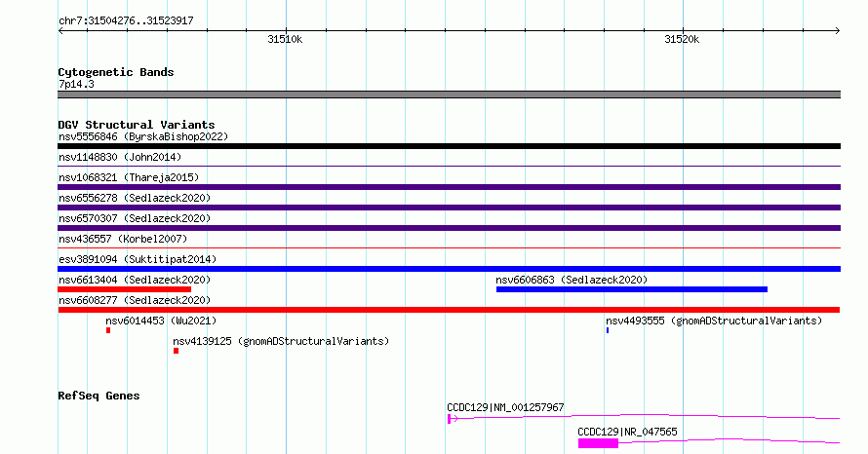Click the thin purple nsv1148830 line

(x=449, y=166)
